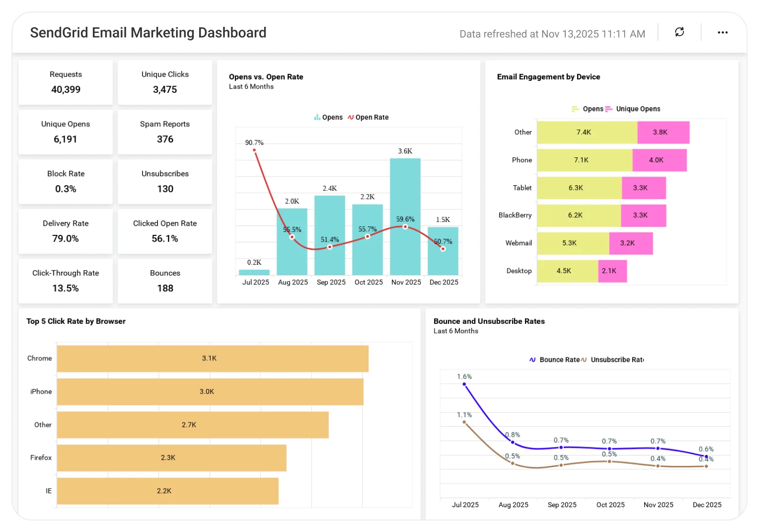
Task: Open the Click-Through Rate card
Action: click(66, 281)
